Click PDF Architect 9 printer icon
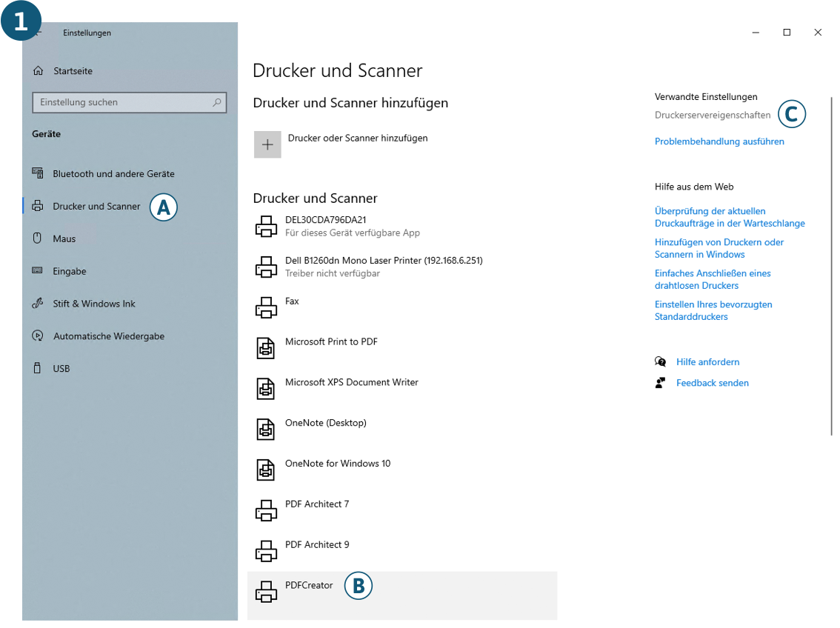The width and height of the screenshot is (840, 628). [x=266, y=551]
